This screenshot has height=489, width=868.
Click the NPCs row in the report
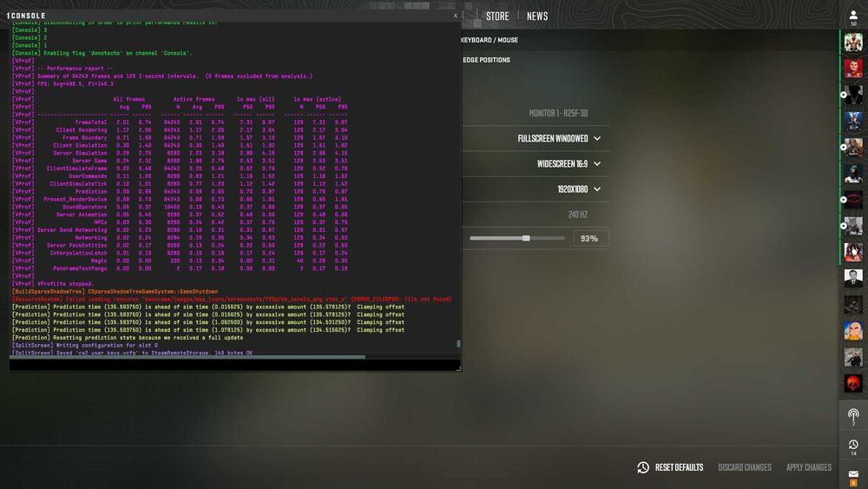(x=180, y=222)
